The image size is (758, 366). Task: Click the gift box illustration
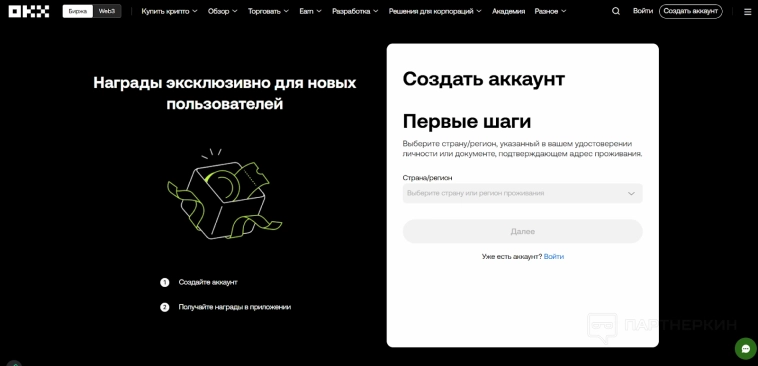[x=225, y=194]
